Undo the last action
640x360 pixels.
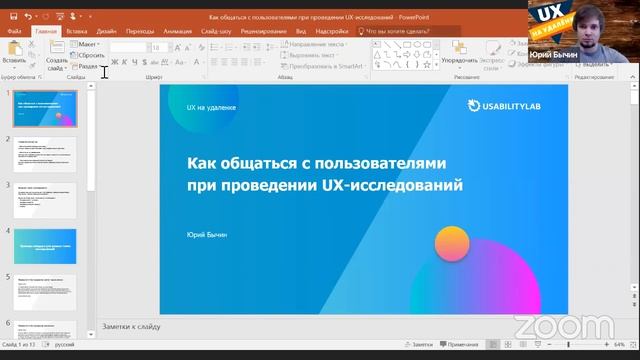pyautogui.click(x=28, y=16)
